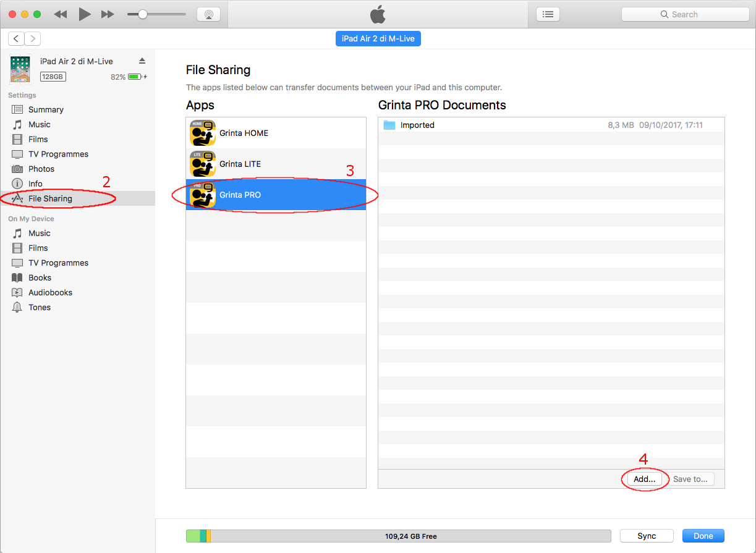Click the 128GB capacity badge
Image resolution: width=756 pixels, height=553 pixels.
(x=53, y=77)
